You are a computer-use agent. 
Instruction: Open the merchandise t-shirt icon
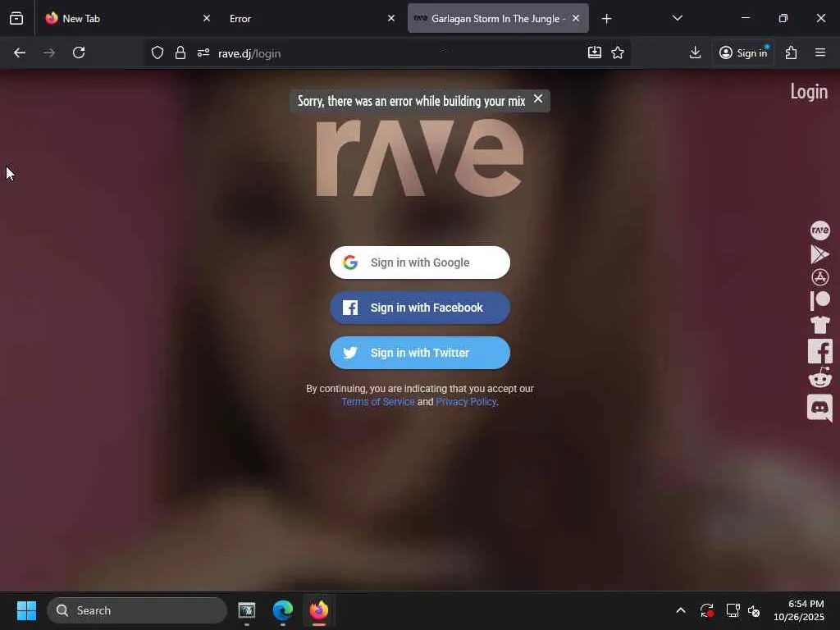tap(819, 324)
